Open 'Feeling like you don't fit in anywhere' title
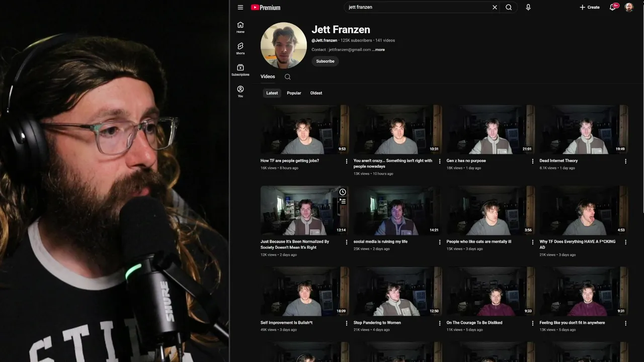Viewport: 644px width, 362px height. click(572, 323)
